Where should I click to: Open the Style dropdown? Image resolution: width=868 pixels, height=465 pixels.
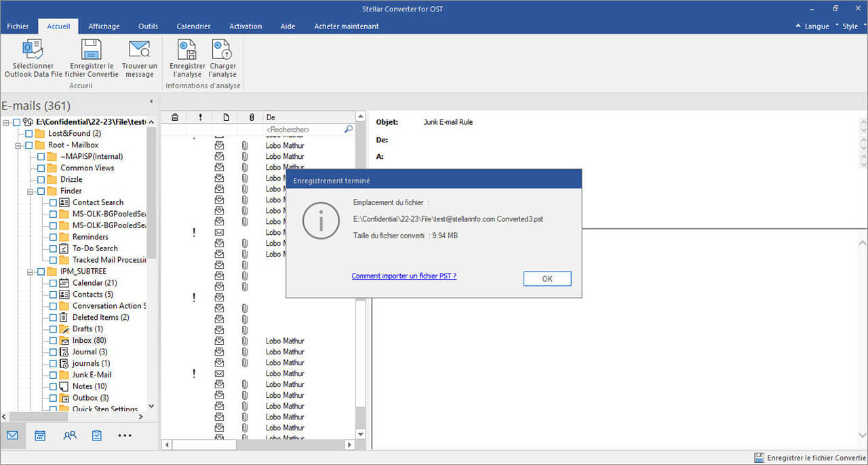[x=850, y=26]
